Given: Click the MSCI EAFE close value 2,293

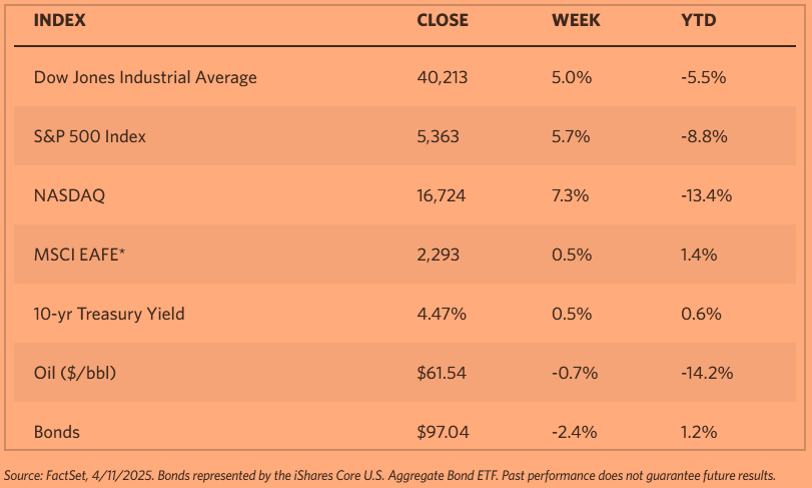Looking at the screenshot, I should (x=438, y=255).
